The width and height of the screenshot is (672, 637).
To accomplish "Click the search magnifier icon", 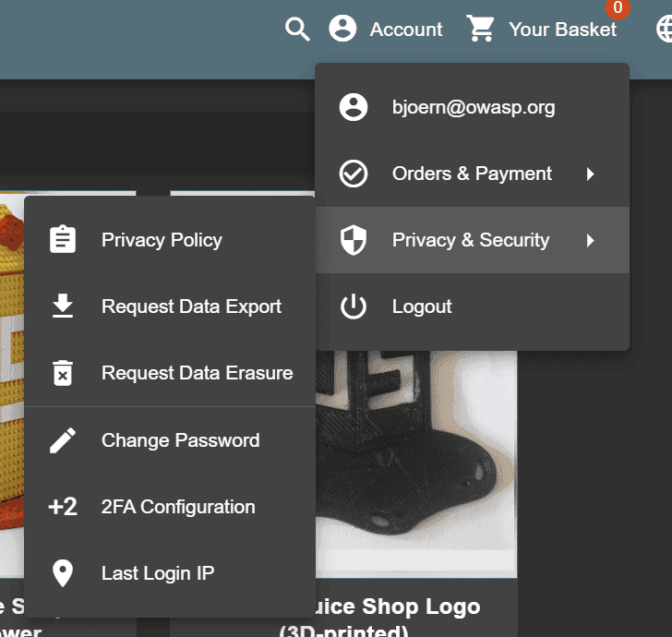I will [x=297, y=30].
